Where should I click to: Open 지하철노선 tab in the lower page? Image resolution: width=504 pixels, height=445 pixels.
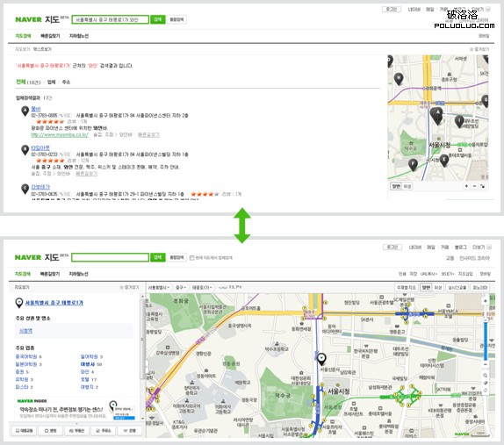point(79,274)
